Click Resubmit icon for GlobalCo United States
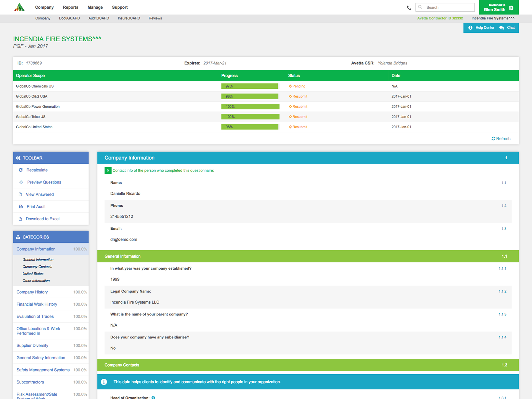 pyautogui.click(x=290, y=127)
